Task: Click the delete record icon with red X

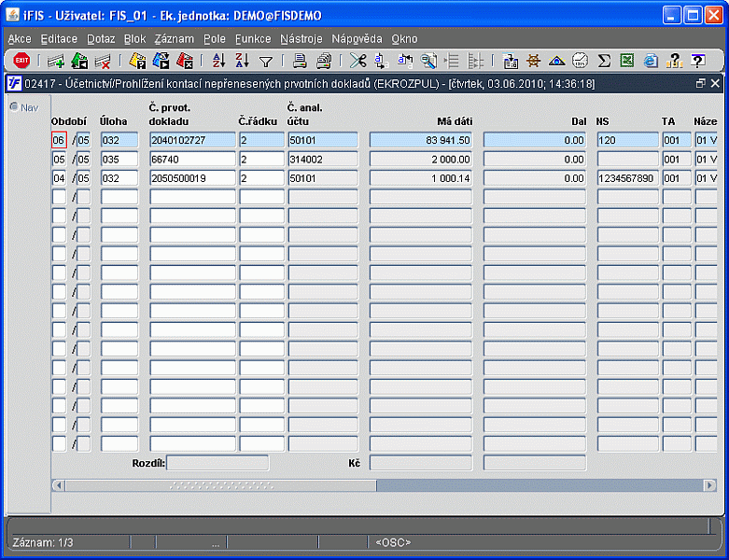Action: point(103,62)
